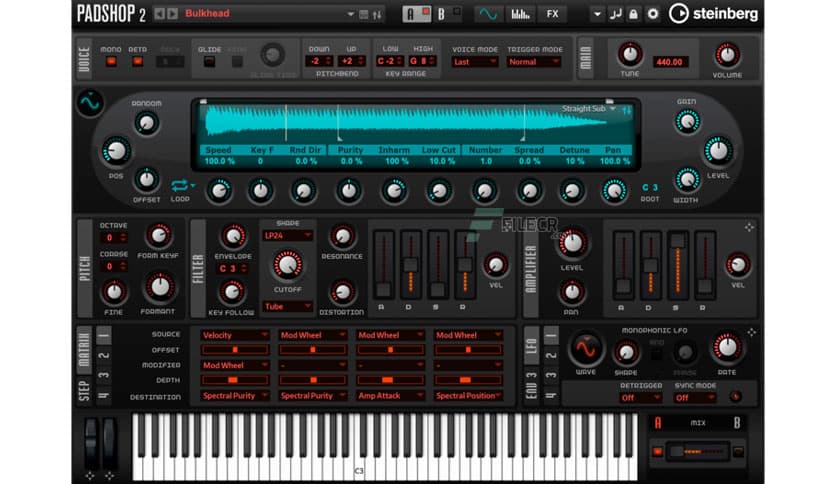Select the Step tab
Screen dimensions: 836x484
coord(85,391)
